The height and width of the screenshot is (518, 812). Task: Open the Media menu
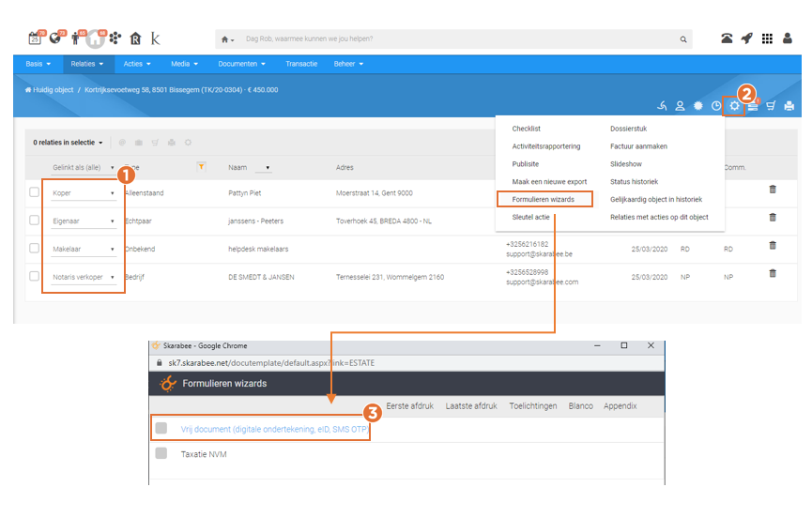click(184, 64)
